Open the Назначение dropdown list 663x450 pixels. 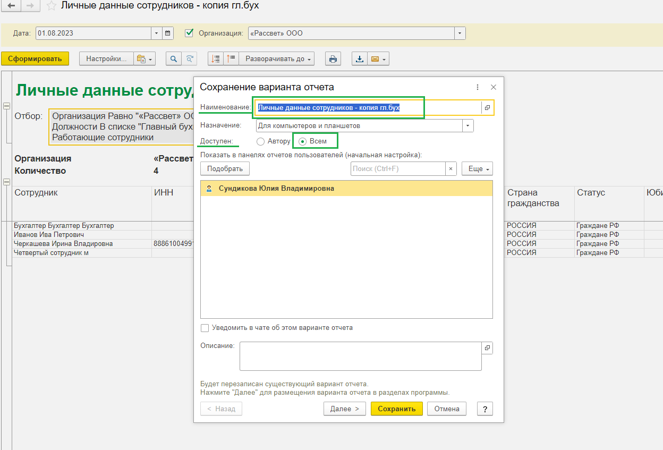tap(467, 126)
